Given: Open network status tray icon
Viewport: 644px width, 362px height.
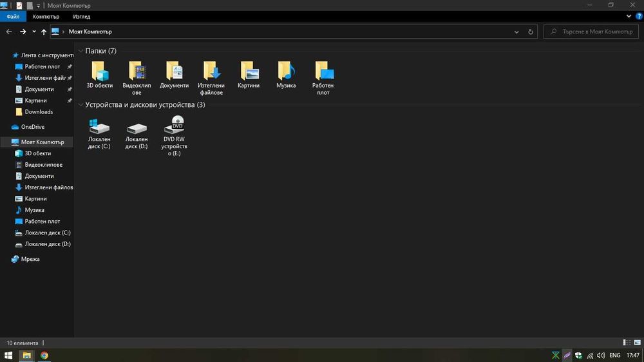Looking at the screenshot, I should tap(590, 356).
